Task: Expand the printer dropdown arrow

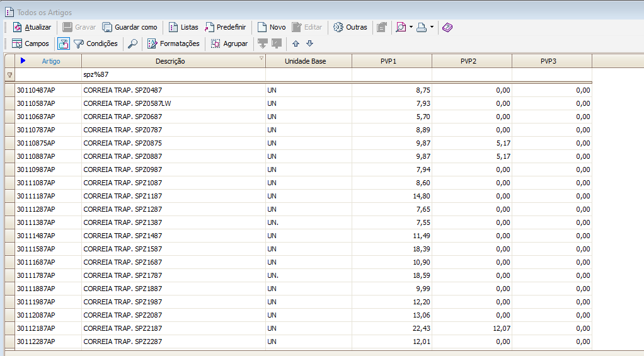Action: (x=432, y=27)
